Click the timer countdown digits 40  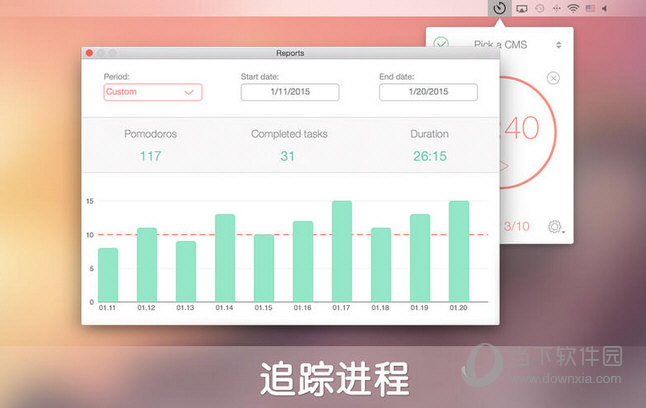(x=521, y=128)
